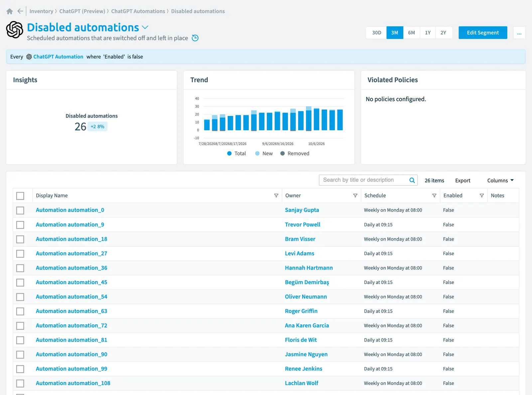Image resolution: width=532 pixels, height=395 pixels.
Task: Click the ChatGPT Automation filter link
Action: pos(58,57)
